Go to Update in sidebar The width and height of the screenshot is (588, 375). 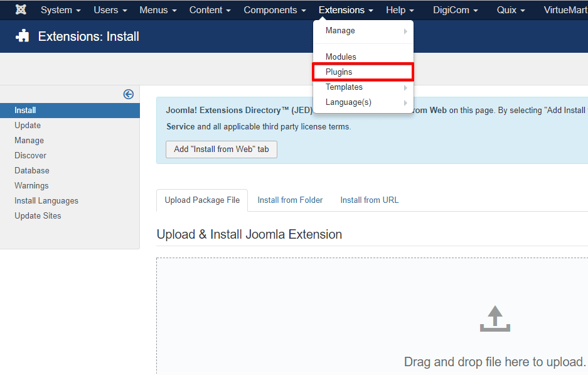(28, 126)
